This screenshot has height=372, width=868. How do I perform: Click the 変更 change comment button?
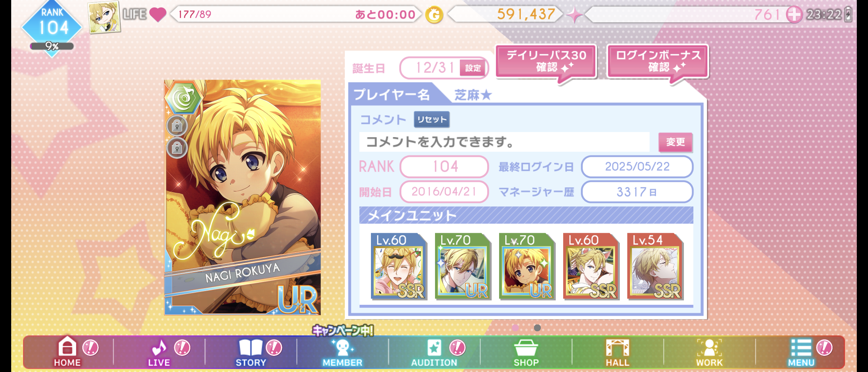(x=675, y=142)
